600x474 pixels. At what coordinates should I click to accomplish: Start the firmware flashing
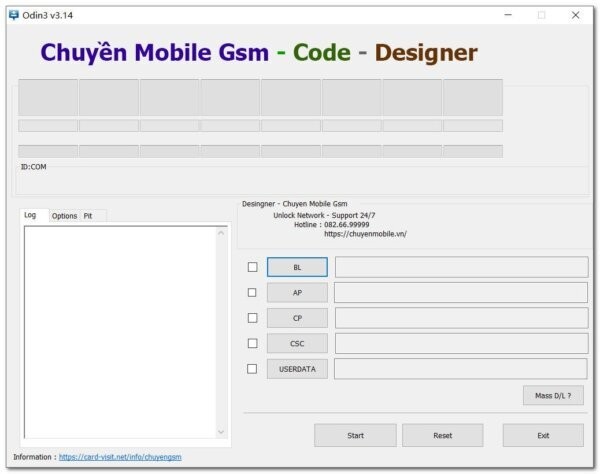point(355,435)
